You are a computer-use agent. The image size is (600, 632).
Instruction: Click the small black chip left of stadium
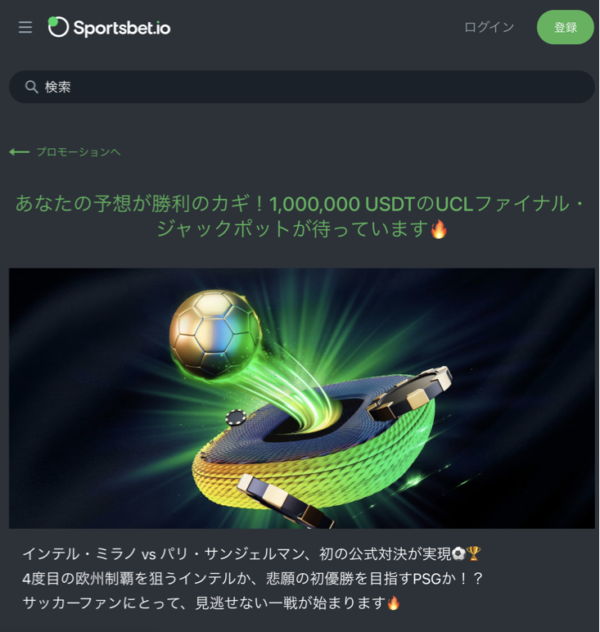click(236, 417)
